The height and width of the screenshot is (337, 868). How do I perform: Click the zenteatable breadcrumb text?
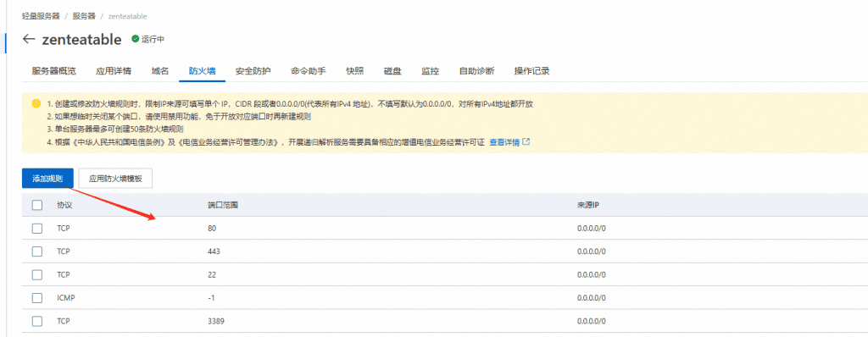127,16
